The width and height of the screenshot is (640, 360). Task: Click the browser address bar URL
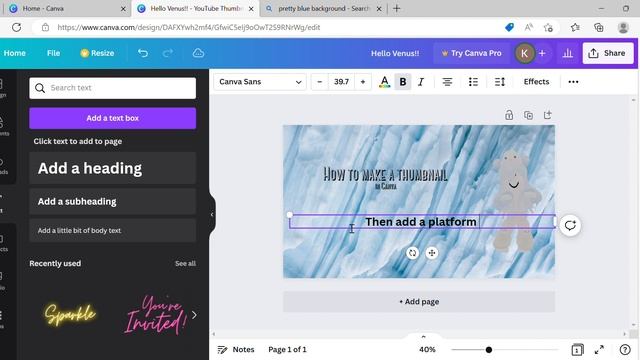tap(189, 27)
